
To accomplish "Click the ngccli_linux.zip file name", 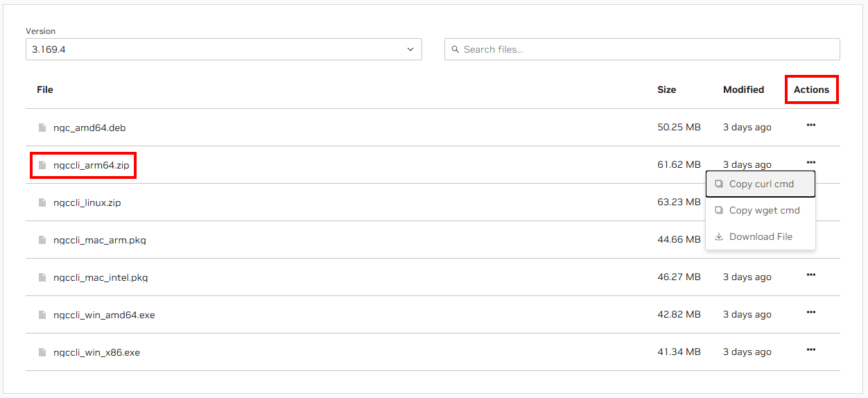I will (87, 202).
